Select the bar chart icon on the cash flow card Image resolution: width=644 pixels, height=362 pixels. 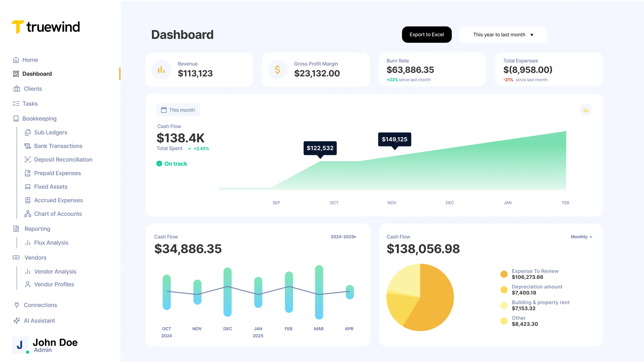click(x=586, y=110)
